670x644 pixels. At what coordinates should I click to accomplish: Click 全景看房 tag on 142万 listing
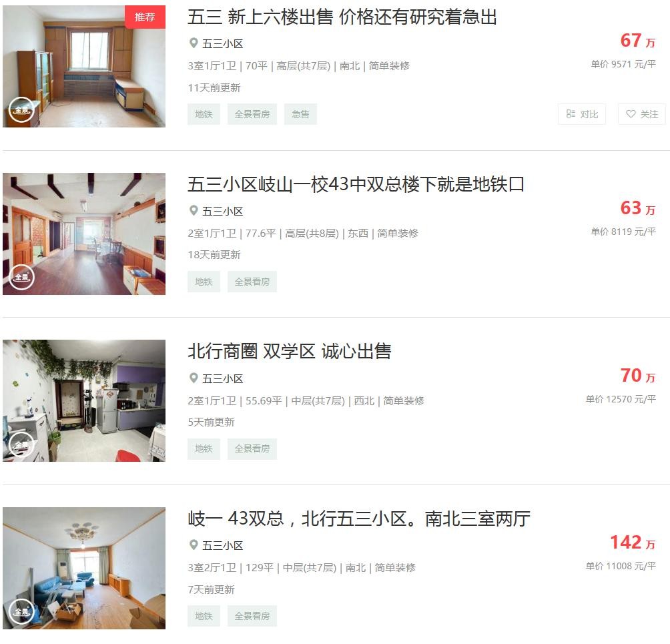coord(252,616)
